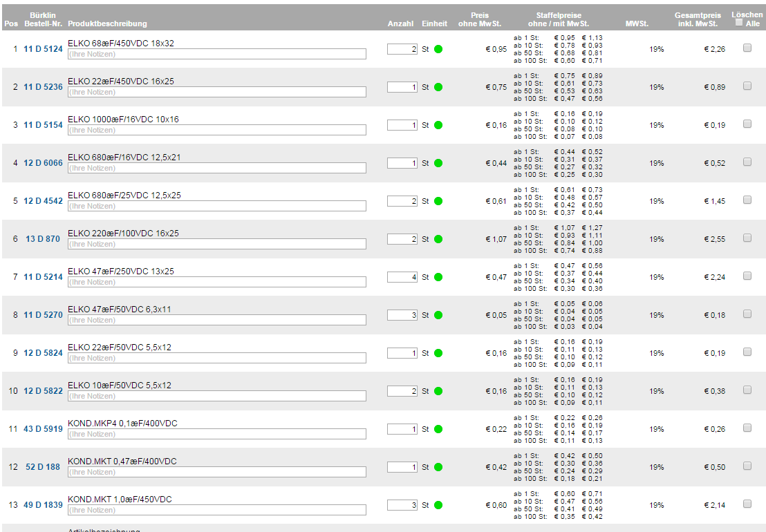Tick delete checkbox for ELKO 680æF/16VDC row
Viewport: 766px width, 532px height.
pyautogui.click(x=747, y=162)
